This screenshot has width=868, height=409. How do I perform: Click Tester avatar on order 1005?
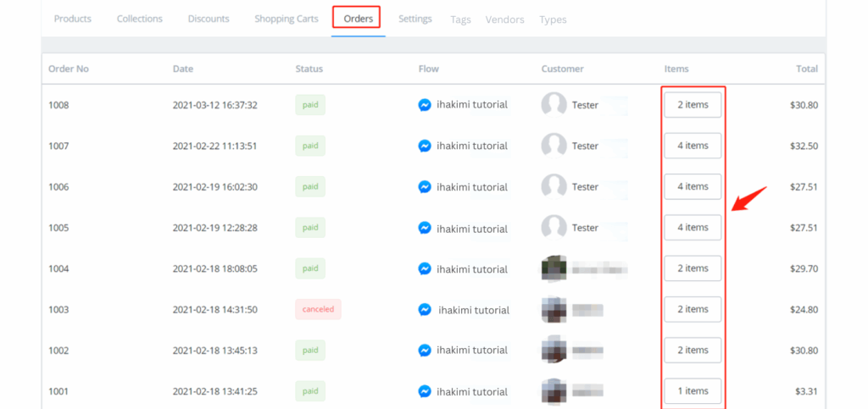(554, 228)
